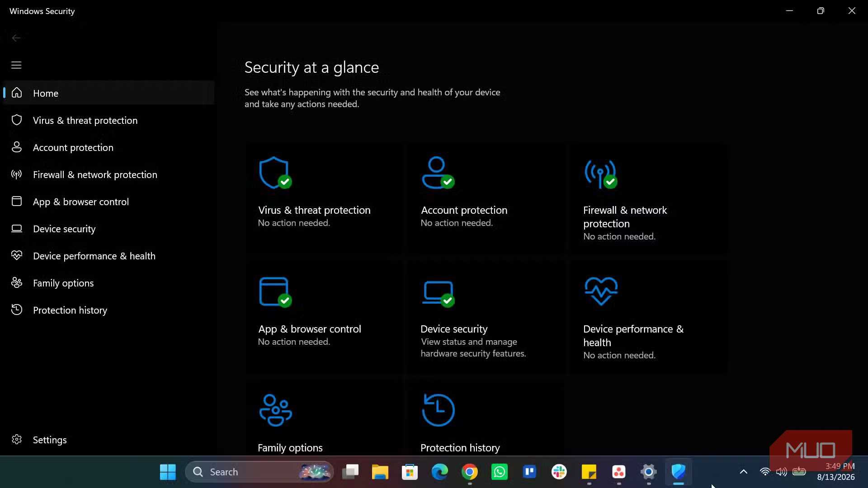The height and width of the screenshot is (488, 868).
Task: Click the heartbeat icon on Device performance & health card
Action: 601,291
